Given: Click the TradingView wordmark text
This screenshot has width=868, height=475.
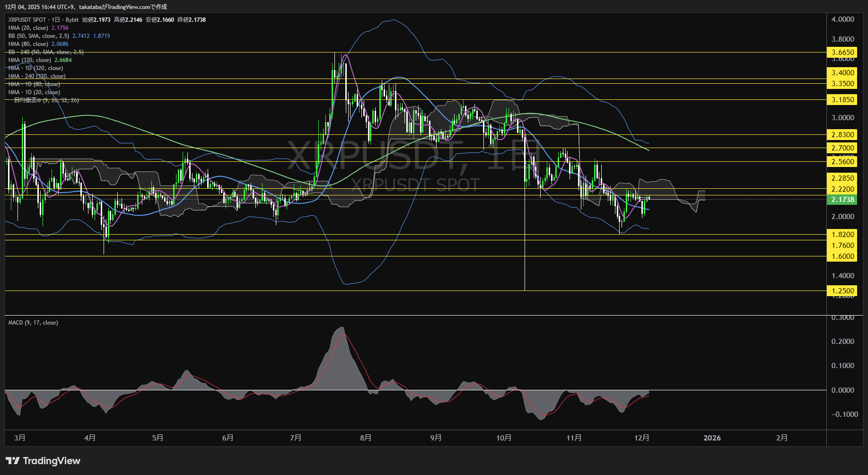Looking at the screenshot, I should click(x=52, y=461).
